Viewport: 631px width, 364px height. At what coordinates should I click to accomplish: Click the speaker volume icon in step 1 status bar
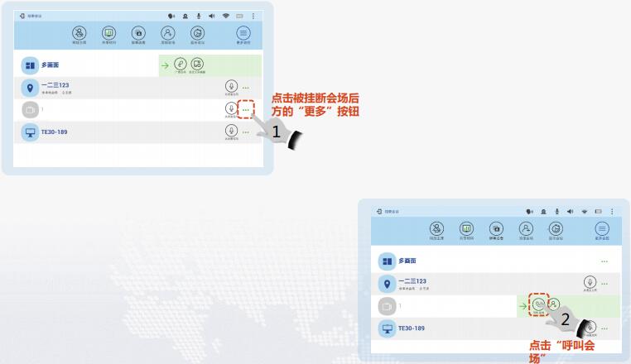(x=212, y=16)
